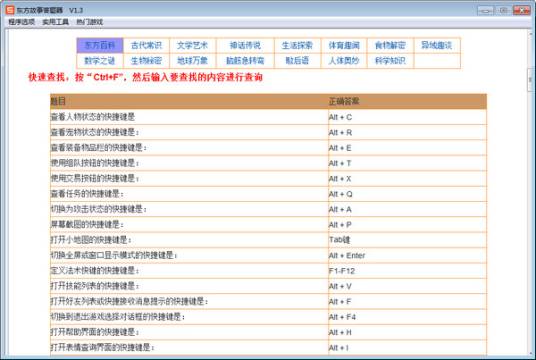Screen dimensions: 536x360
Task: Click answer cell Tab键
Action: click(x=407, y=240)
